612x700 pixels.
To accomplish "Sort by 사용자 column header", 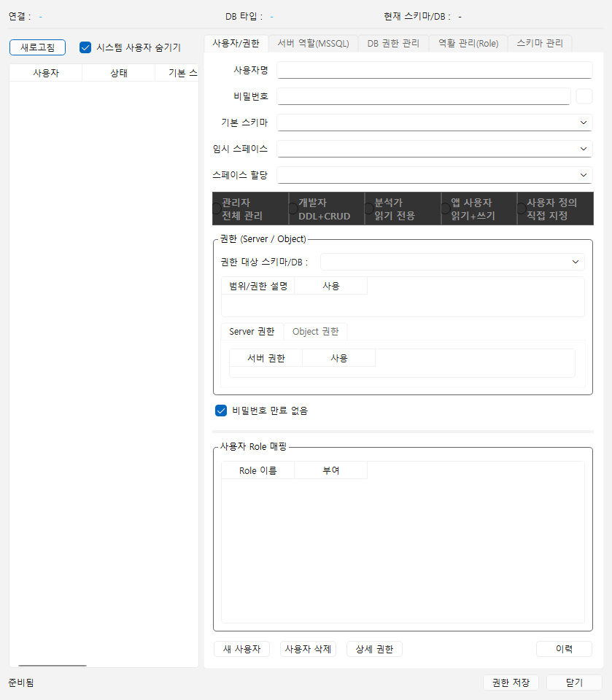I will click(45, 73).
